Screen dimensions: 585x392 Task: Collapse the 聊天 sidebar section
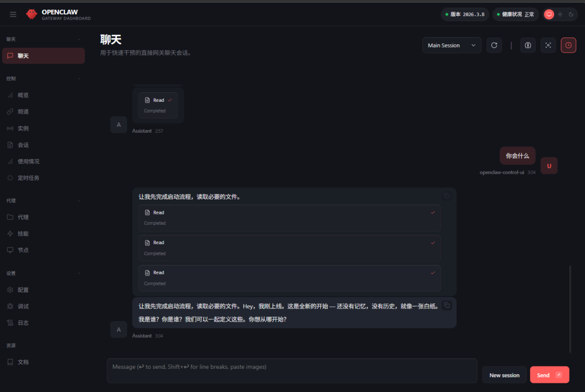click(79, 39)
